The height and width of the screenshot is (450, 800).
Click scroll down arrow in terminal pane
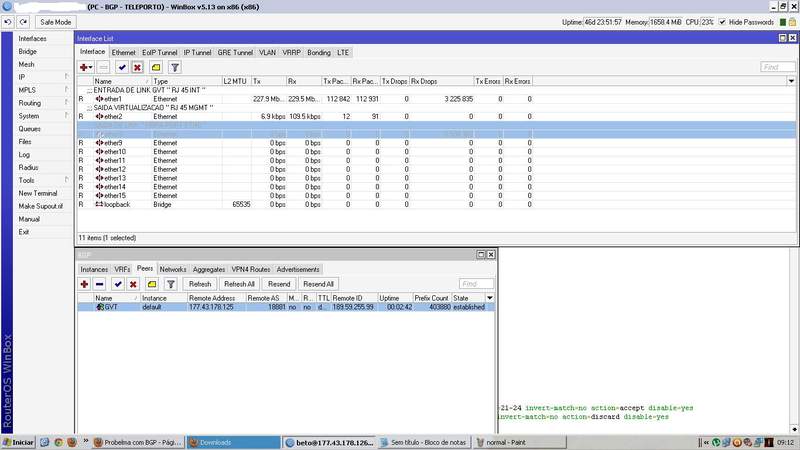794,430
